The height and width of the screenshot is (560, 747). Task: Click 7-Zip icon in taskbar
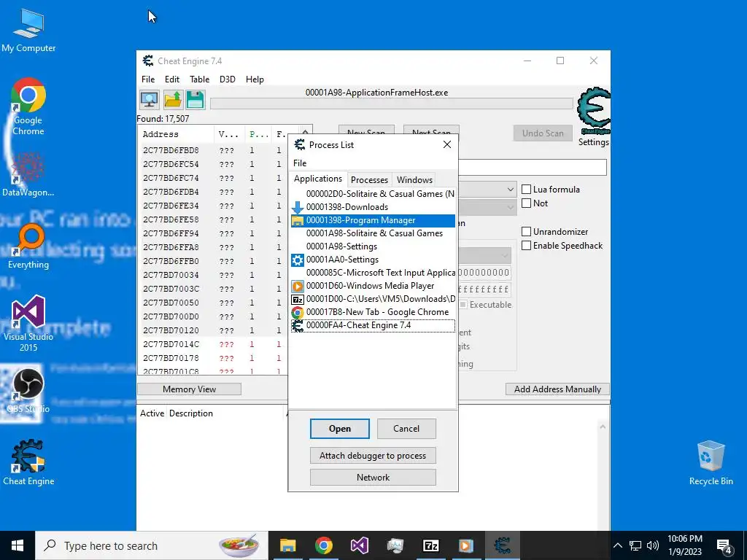coord(430,545)
